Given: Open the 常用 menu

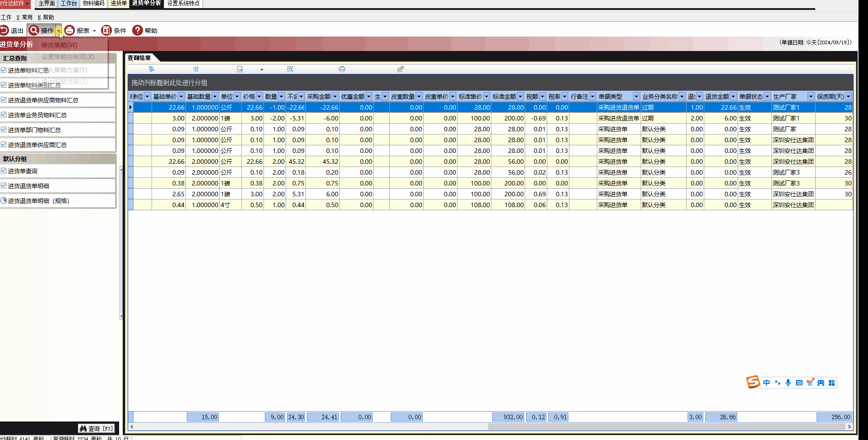Looking at the screenshot, I should [24, 17].
